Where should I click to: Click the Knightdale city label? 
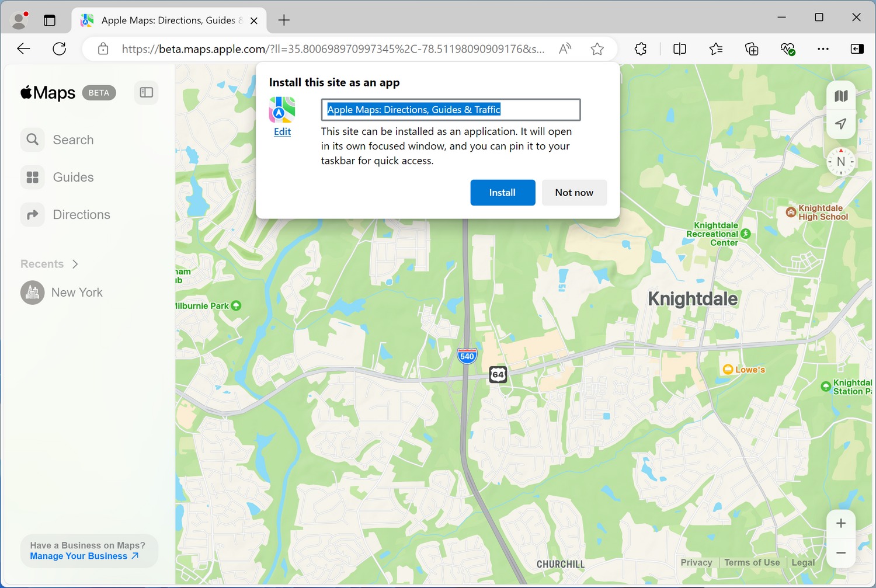tap(693, 299)
